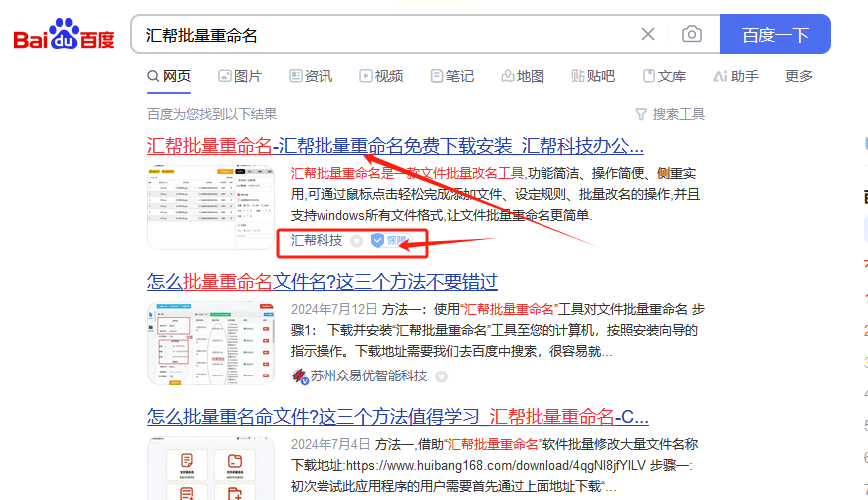
Task: Switch to the 图片 tab
Action: pyautogui.click(x=240, y=76)
